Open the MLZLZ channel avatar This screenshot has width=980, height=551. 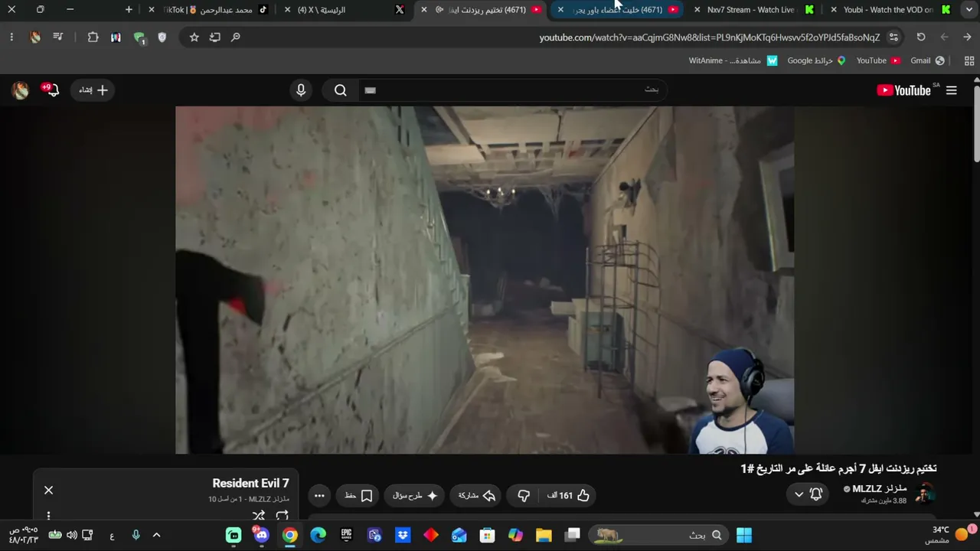pyautogui.click(x=924, y=494)
